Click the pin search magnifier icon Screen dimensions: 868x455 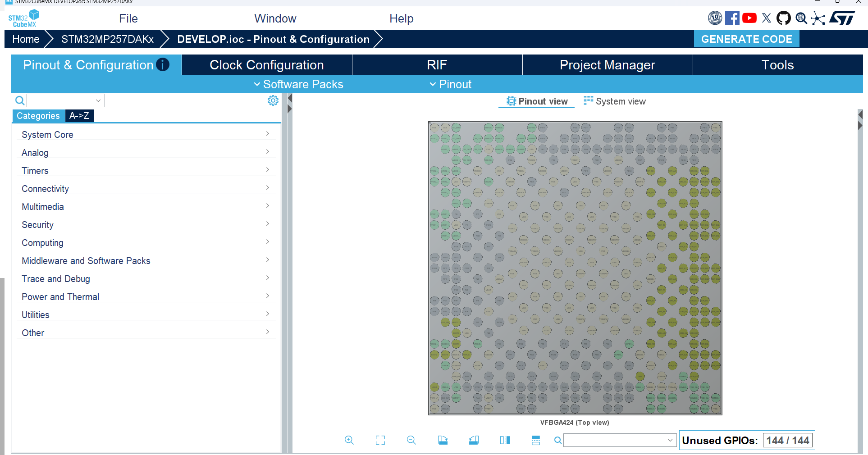pos(558,440)
